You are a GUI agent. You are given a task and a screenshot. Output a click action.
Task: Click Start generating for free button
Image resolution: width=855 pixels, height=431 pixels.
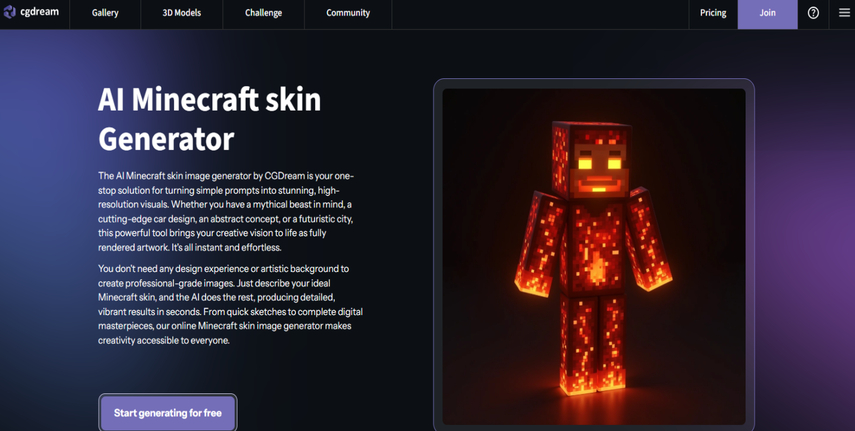pyautogui.click(x=168, y=412)
